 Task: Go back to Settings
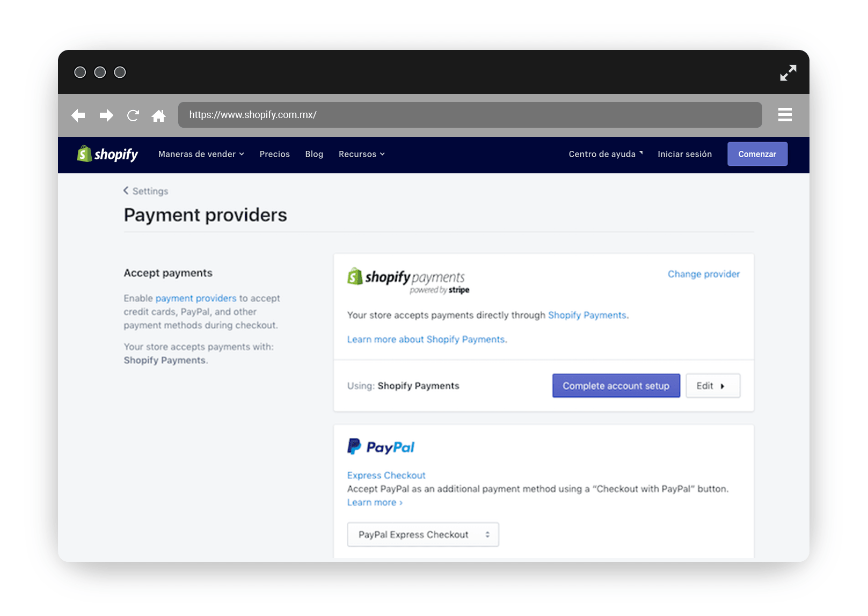coord(145,191)
